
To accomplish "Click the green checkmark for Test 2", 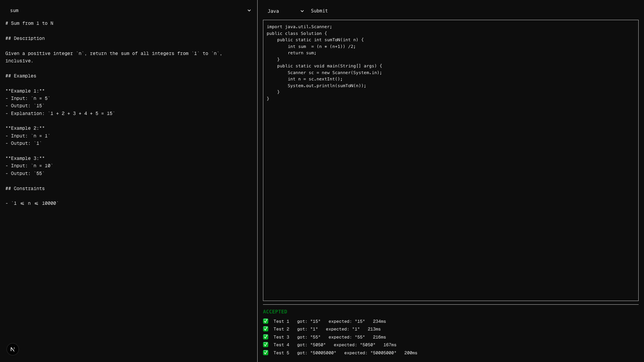I will click(x=266, y=329).
